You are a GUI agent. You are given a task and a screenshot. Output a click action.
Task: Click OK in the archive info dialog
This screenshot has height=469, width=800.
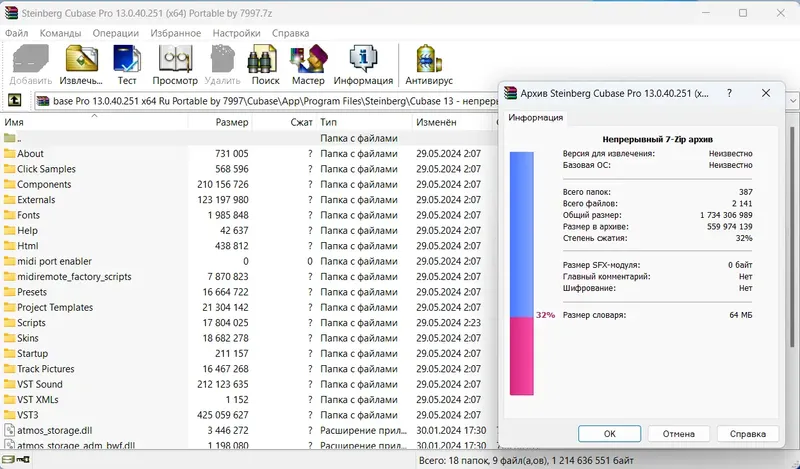[609, 434]
